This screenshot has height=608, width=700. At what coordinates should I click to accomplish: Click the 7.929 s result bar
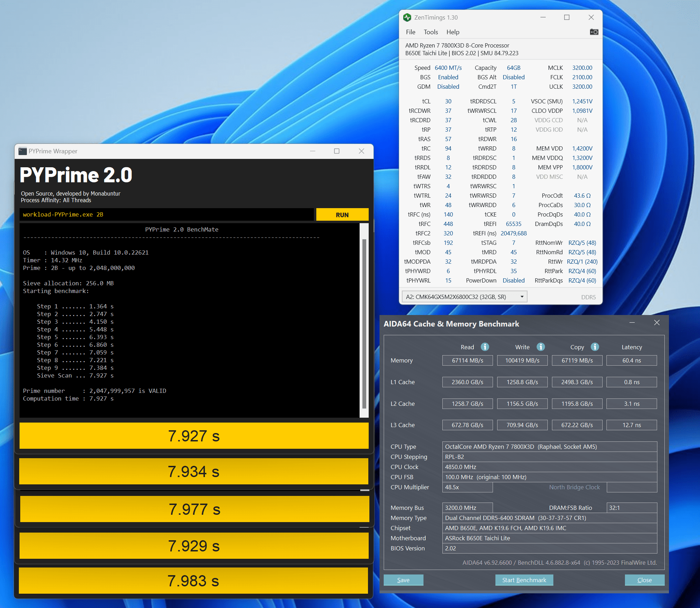[x=194, y=546]
